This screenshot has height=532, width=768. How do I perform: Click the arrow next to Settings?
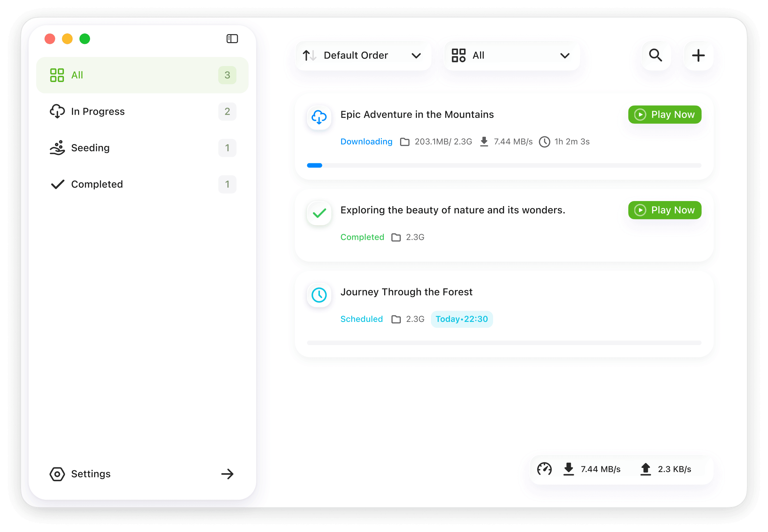point(227,474)
